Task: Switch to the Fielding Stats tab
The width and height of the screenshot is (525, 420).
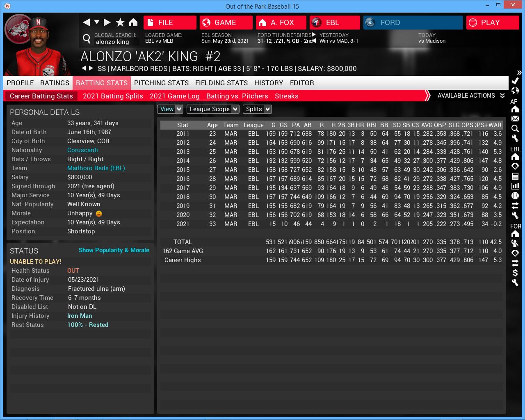Action: point(221,83)
